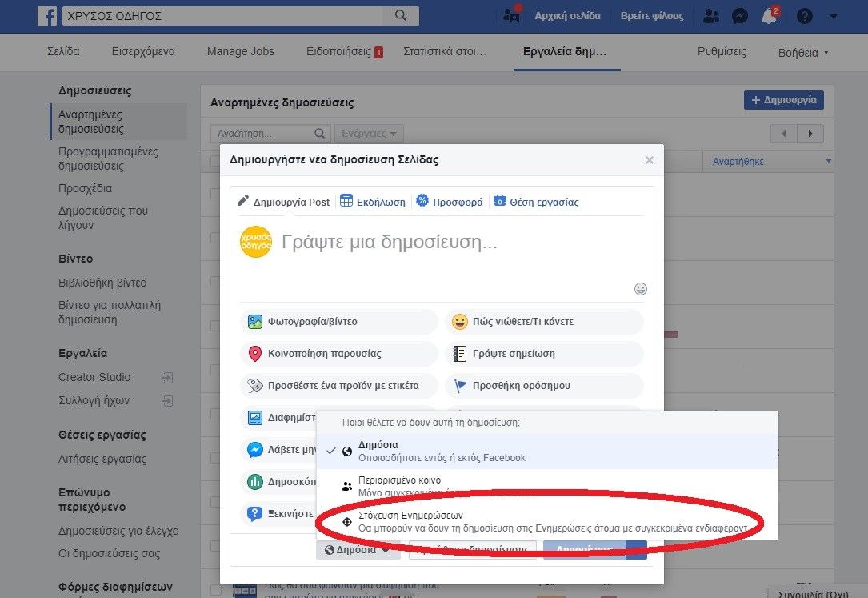This screenshot has width=868, height=598.
Task: Go to next page arrow
Action: (810, 134)
